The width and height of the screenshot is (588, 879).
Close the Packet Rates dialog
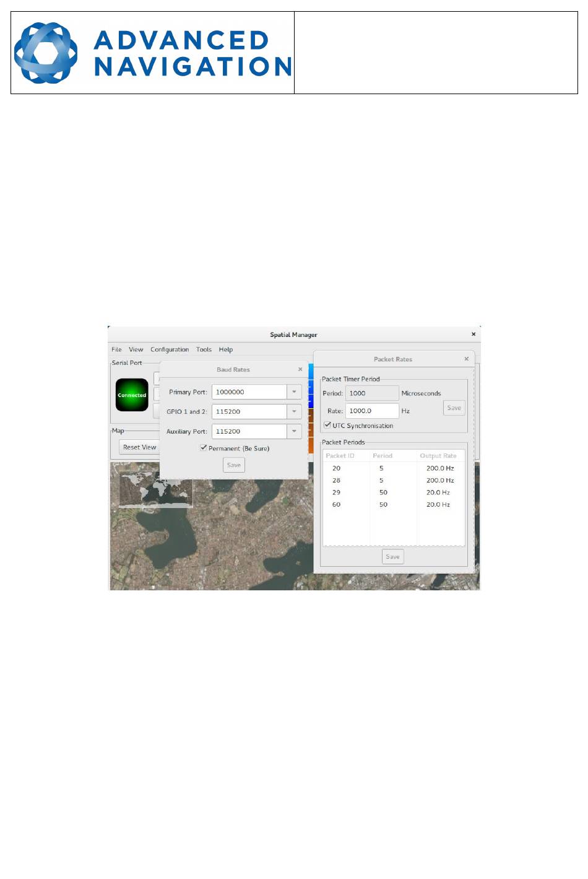(467, 359)
